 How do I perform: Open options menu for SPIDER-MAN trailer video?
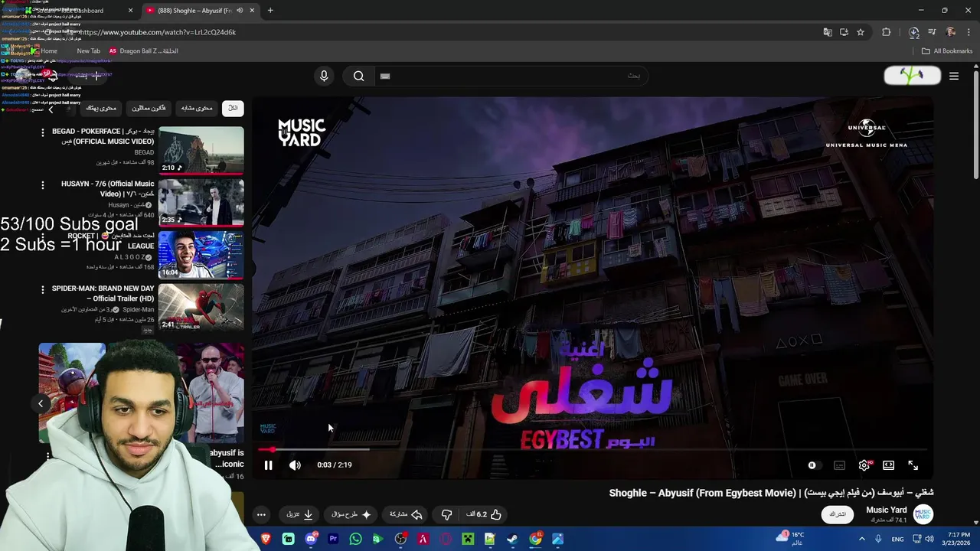pyautogui.click(x=43, y=289)
